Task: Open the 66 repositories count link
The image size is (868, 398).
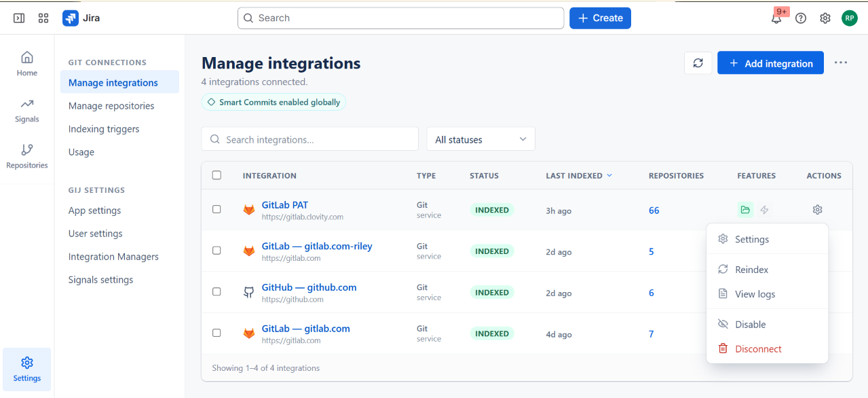Action: 654,211
